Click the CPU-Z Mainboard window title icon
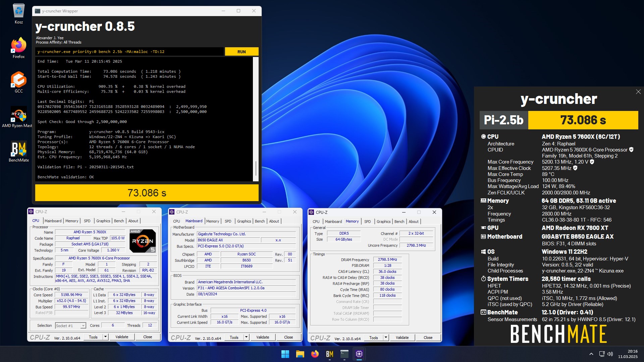Screen dimensions: 644x362 (x=172, y=212)
